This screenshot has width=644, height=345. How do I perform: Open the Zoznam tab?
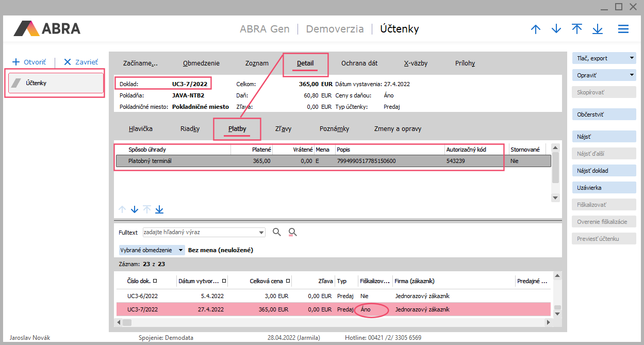point(257,63)
